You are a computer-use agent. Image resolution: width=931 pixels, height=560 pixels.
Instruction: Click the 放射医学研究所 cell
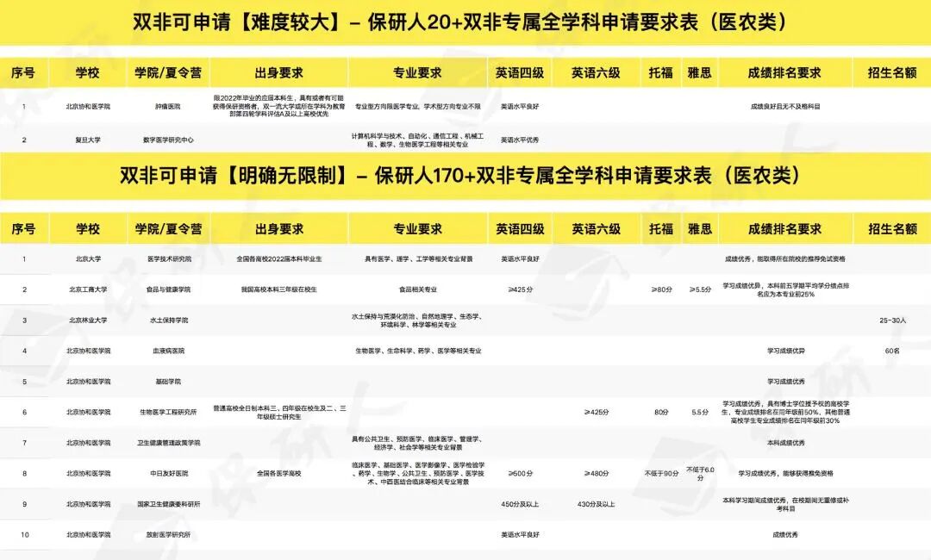tap(169, 535)
